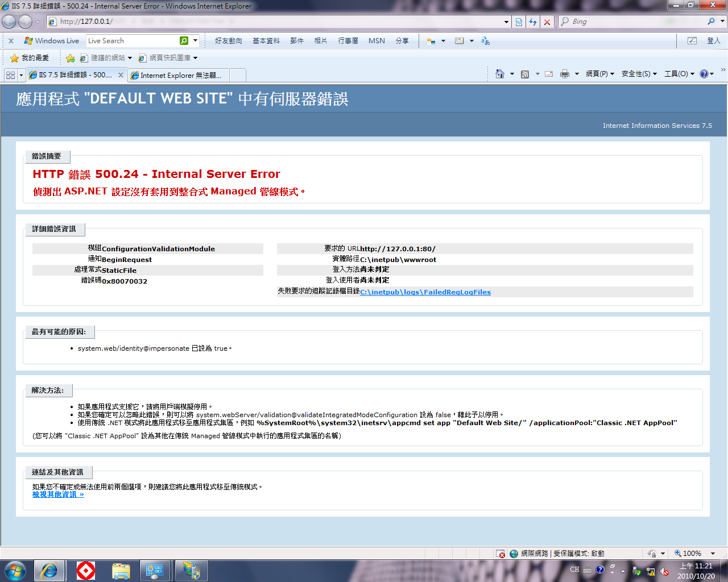Expand the tab list dropdown arrow
The height and width of the screenshot is (582, 728).
tap(21, 75)
